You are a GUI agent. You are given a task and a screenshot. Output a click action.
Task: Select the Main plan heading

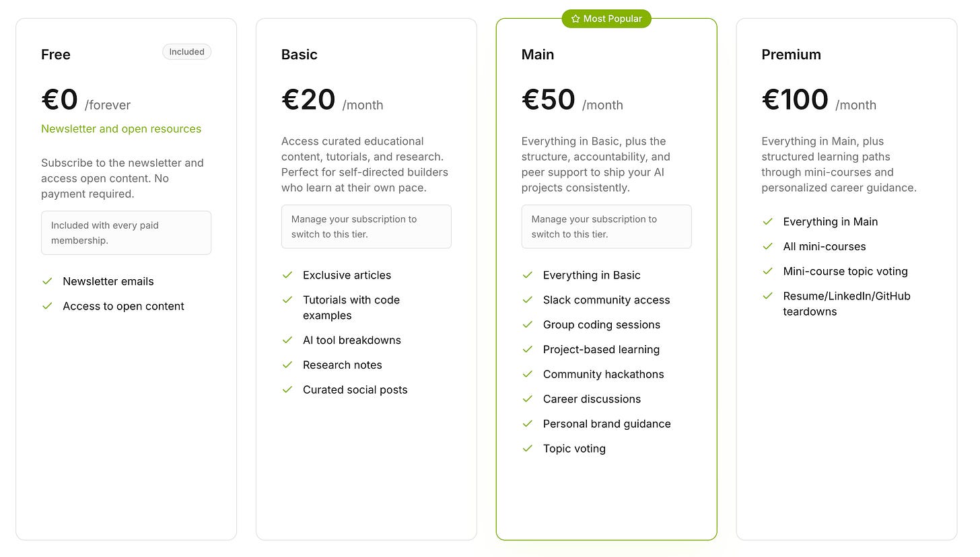[538, 54]
